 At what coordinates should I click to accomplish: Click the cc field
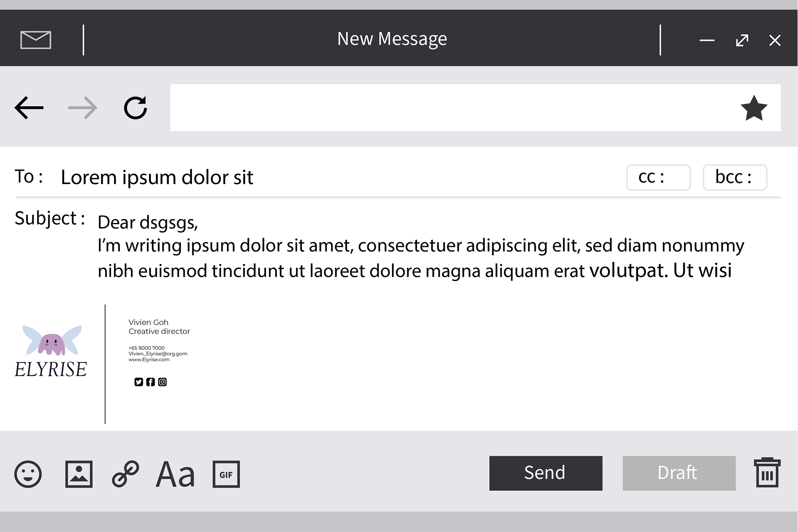pyautogui.click(x=658, y=177)
